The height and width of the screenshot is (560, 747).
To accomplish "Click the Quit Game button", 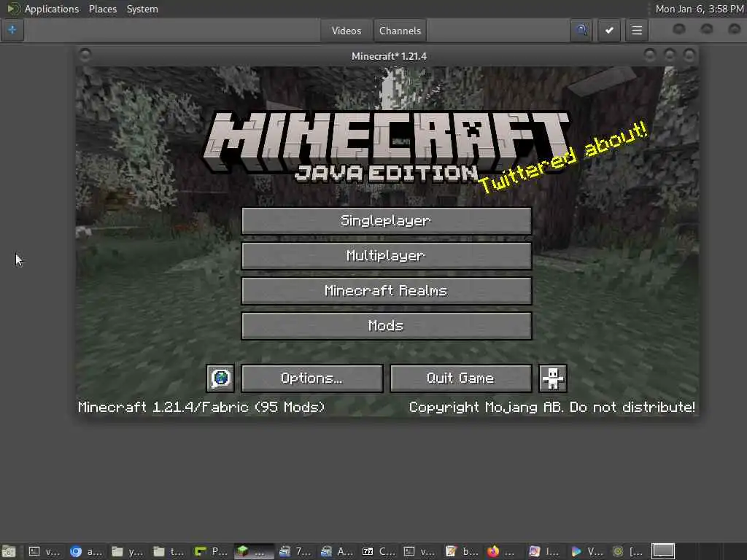I will pos(461,378).
